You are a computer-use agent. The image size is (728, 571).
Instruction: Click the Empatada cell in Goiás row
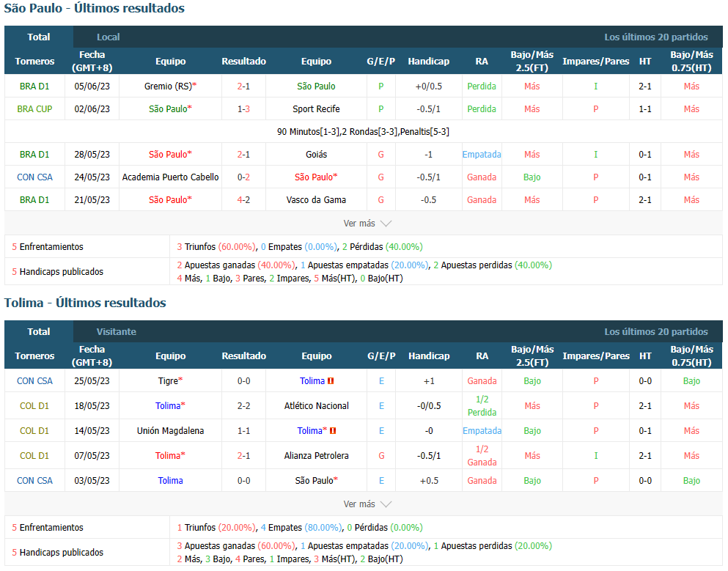pos(482,155)
